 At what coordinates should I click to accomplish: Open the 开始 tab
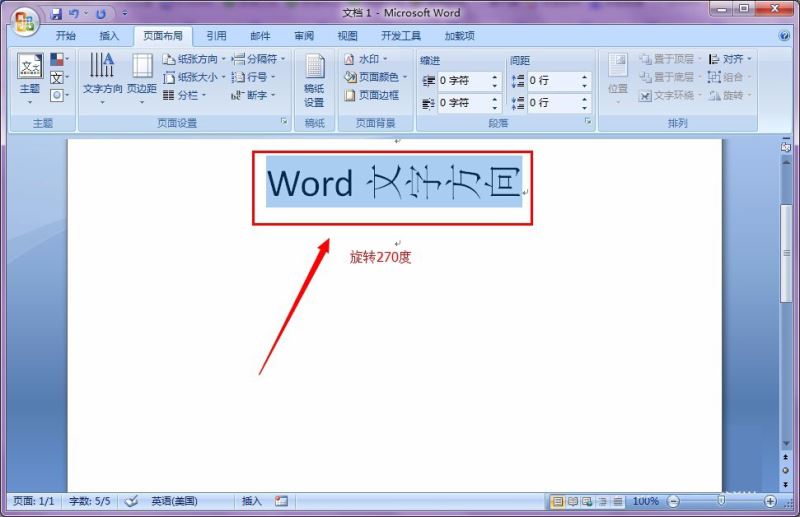(65, 36)
